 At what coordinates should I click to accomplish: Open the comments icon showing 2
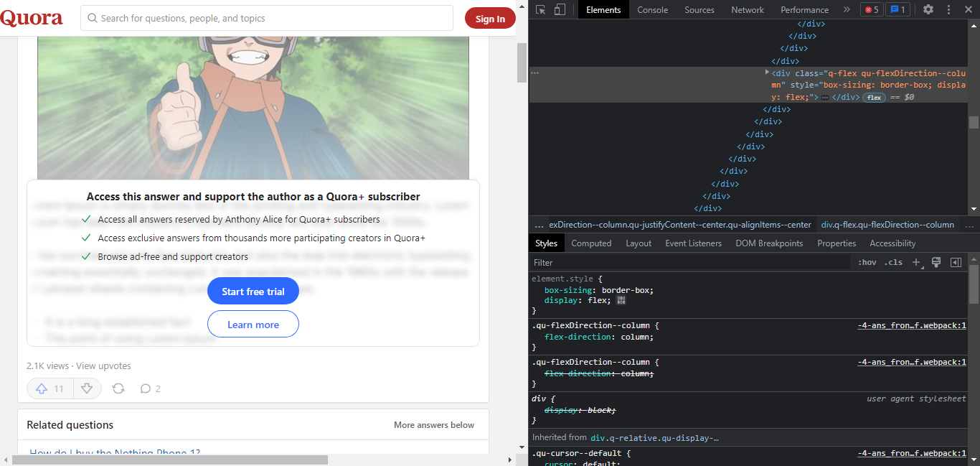click(150, 388)
